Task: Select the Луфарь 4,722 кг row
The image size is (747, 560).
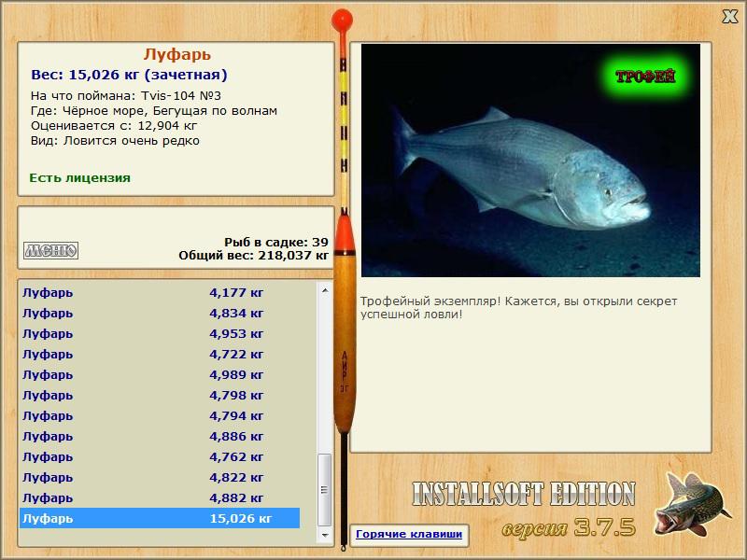Action: (x=160, y=354)
